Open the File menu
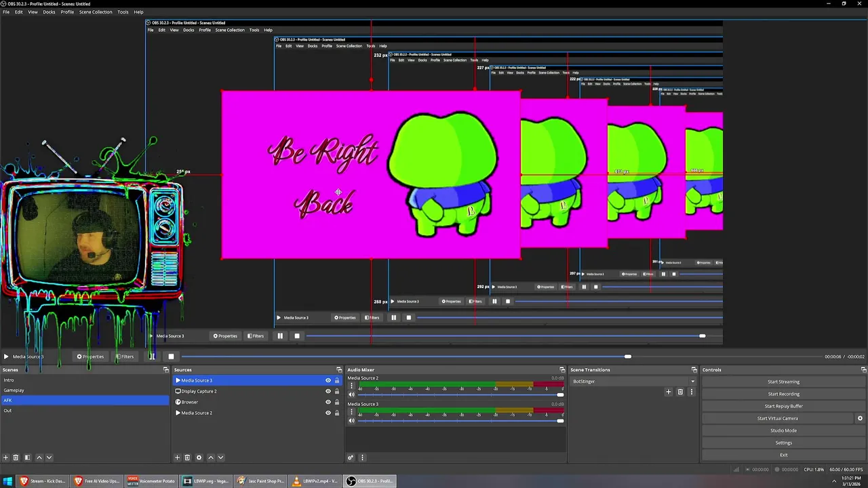The image size is (868, 488). [6, 12]
